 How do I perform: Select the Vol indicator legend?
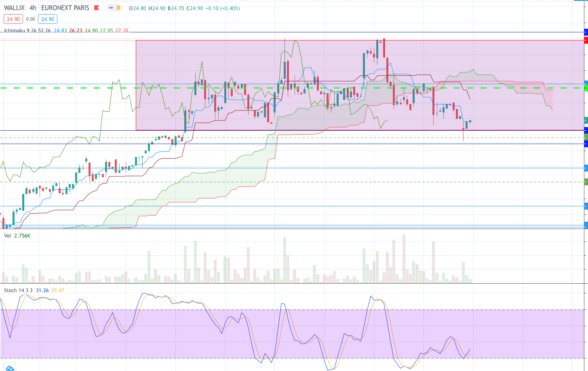[7, 235]
